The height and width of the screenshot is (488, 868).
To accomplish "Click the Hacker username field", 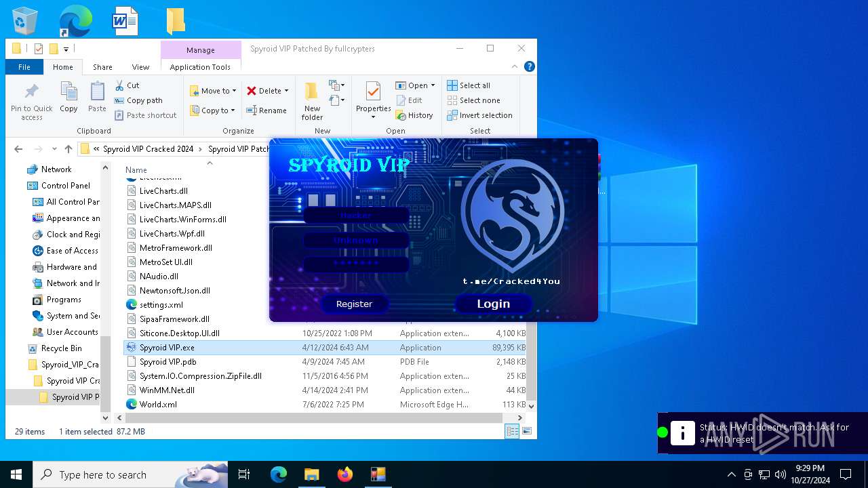I will 356,216.
